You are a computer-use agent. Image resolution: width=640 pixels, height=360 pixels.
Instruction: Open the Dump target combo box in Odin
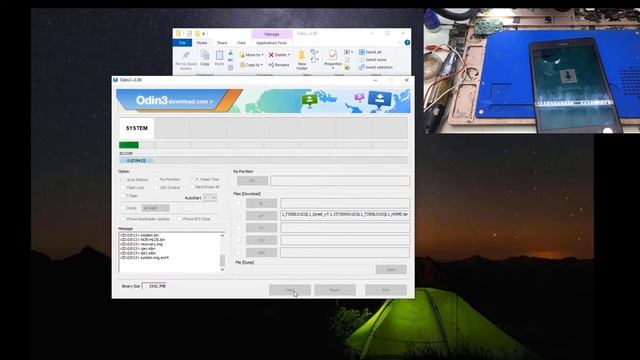(x=155, y=208)
